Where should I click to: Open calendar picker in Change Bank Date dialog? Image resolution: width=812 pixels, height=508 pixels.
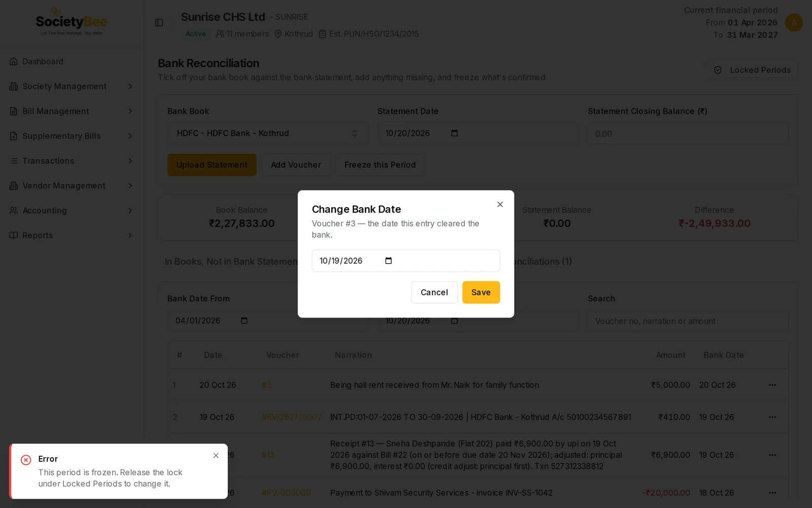click(x=389, y=261)
